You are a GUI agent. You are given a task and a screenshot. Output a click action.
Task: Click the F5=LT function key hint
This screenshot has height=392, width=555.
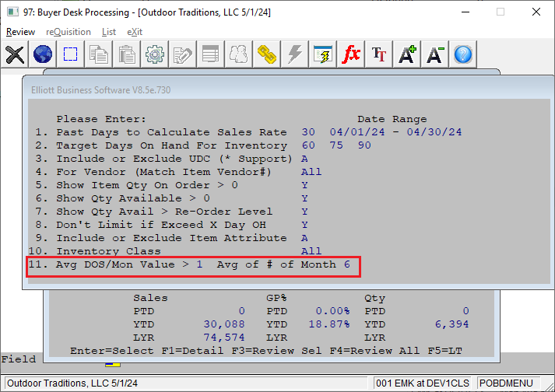(445, 351)
